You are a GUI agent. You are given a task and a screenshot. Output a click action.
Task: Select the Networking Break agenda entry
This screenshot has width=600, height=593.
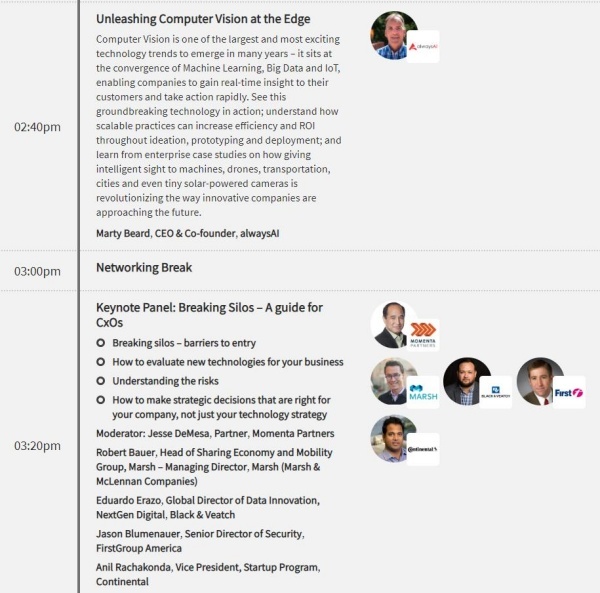(x=144, y=267)
